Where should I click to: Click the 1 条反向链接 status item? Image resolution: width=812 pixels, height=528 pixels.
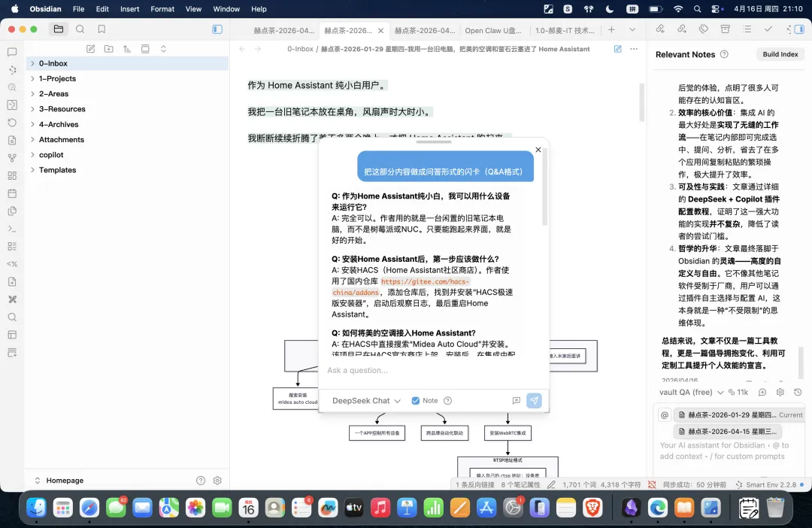pos(475,484)
